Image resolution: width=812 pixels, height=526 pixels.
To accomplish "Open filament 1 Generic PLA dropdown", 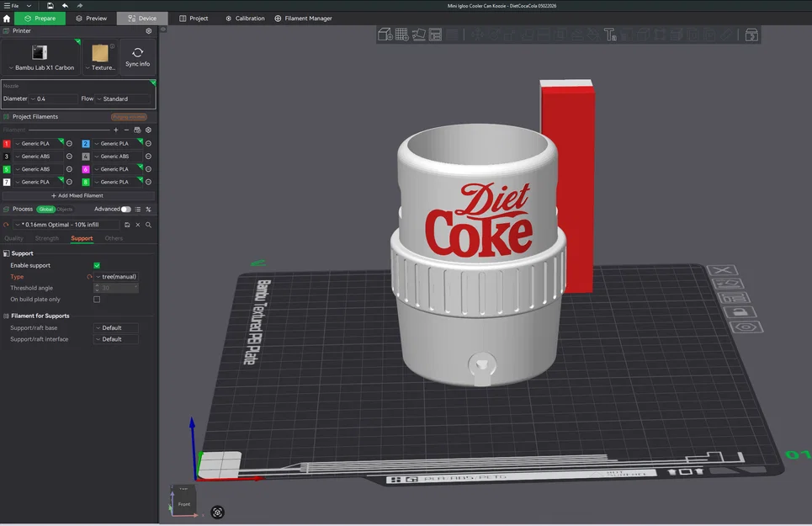I will (x=39, y=143).
